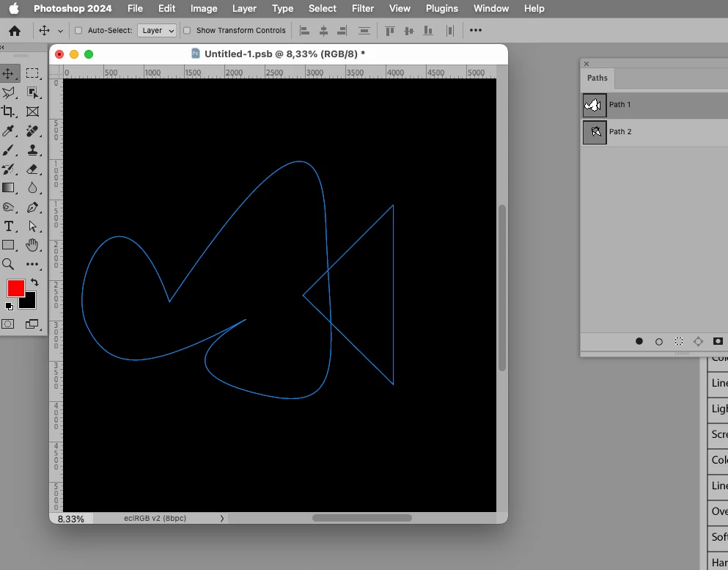Align left edges in options bar

pos(304,31)
